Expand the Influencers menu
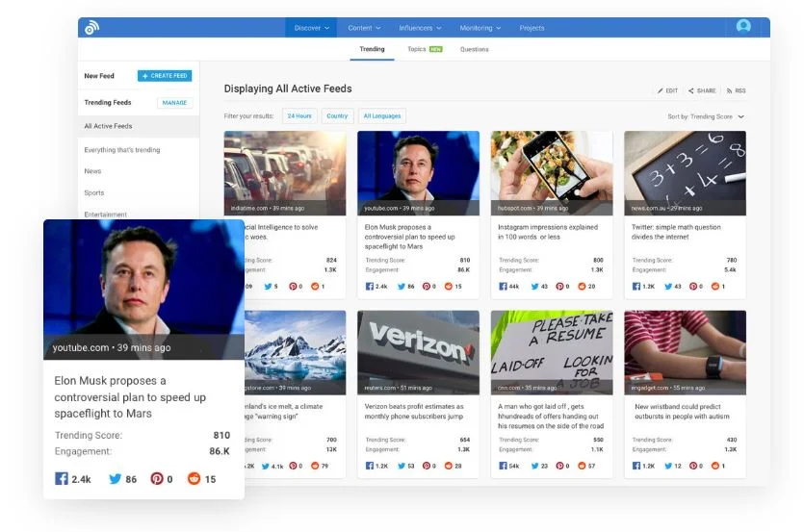The image size is (804, 532). [x=420, y=28]
